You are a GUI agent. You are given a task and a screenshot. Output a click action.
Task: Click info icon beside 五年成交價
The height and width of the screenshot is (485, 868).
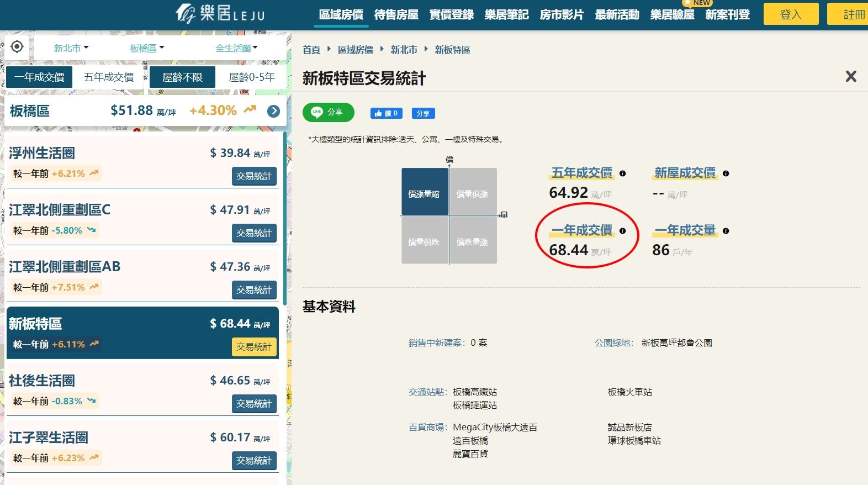(623, 173)
